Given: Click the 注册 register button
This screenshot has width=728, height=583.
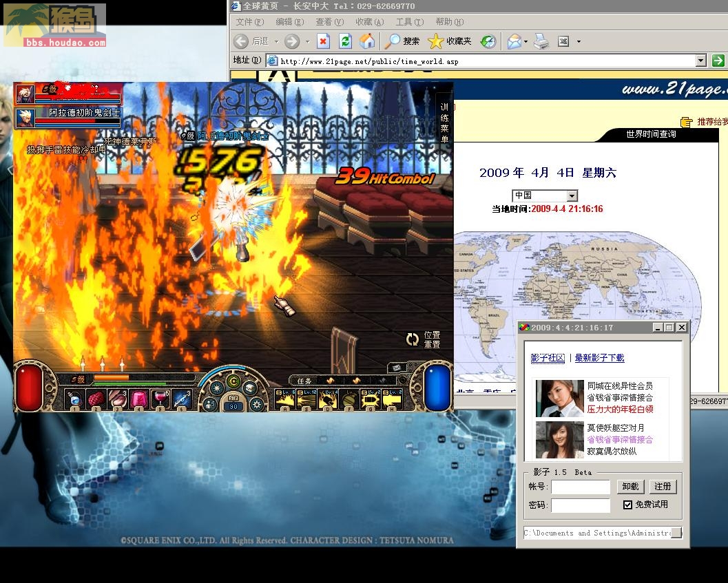Looking at the screenshot, I should click(663, 487).
